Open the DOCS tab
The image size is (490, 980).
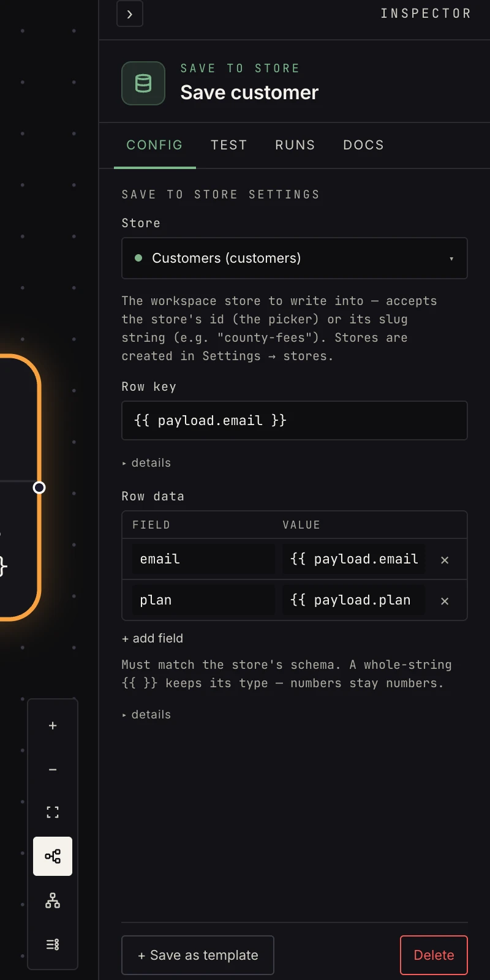[364, 145]
